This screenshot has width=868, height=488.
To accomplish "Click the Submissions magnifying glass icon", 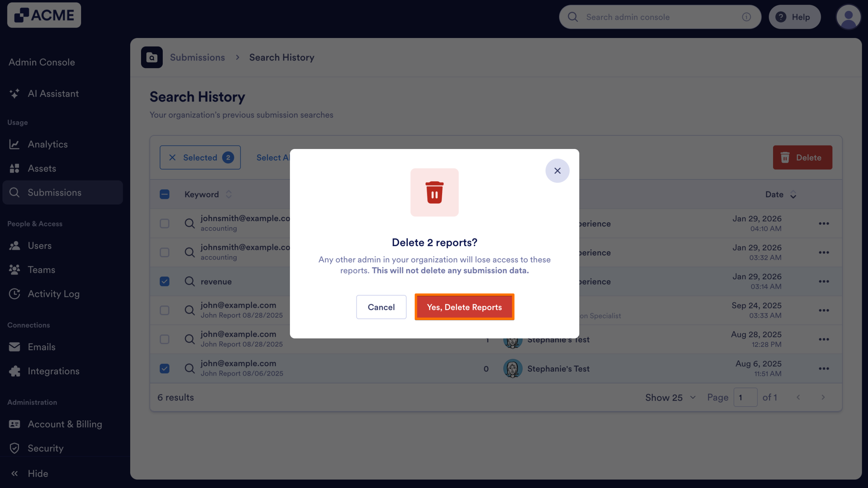I will pyautogui.click(x=14, y=192).
